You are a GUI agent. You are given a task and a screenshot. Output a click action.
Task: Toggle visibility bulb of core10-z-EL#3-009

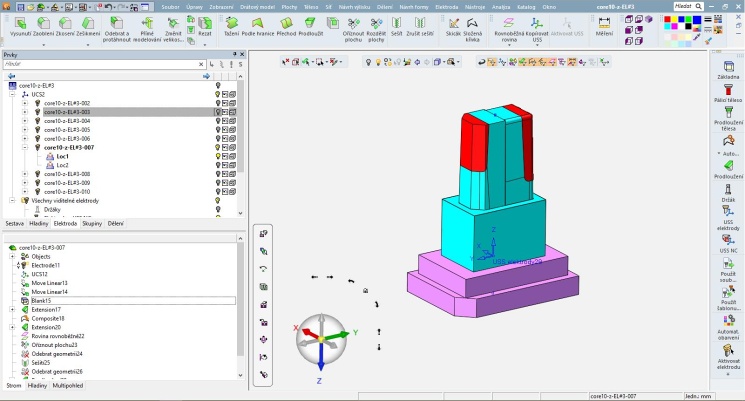[x=217, y=183]
